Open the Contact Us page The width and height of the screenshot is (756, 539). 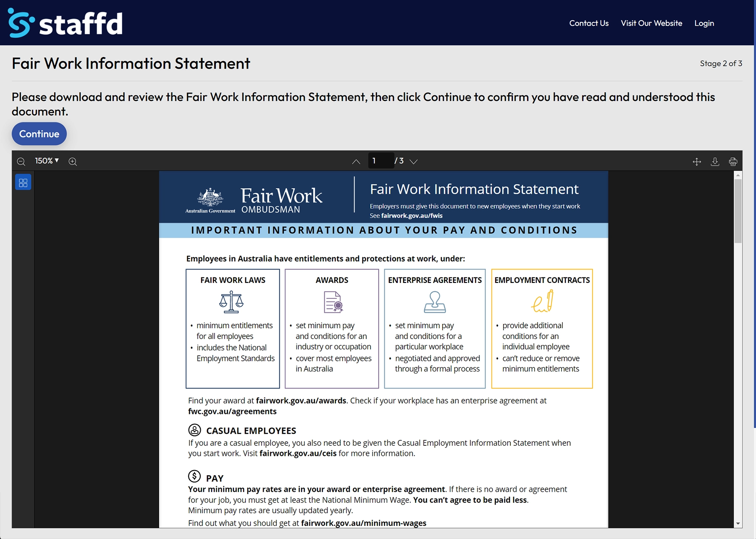point(589,23)
